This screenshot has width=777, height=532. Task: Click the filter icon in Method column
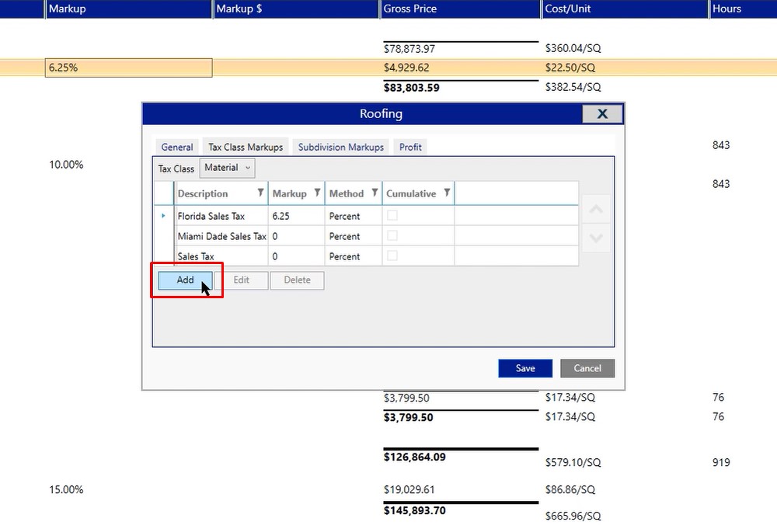click(x=375, y=193)
